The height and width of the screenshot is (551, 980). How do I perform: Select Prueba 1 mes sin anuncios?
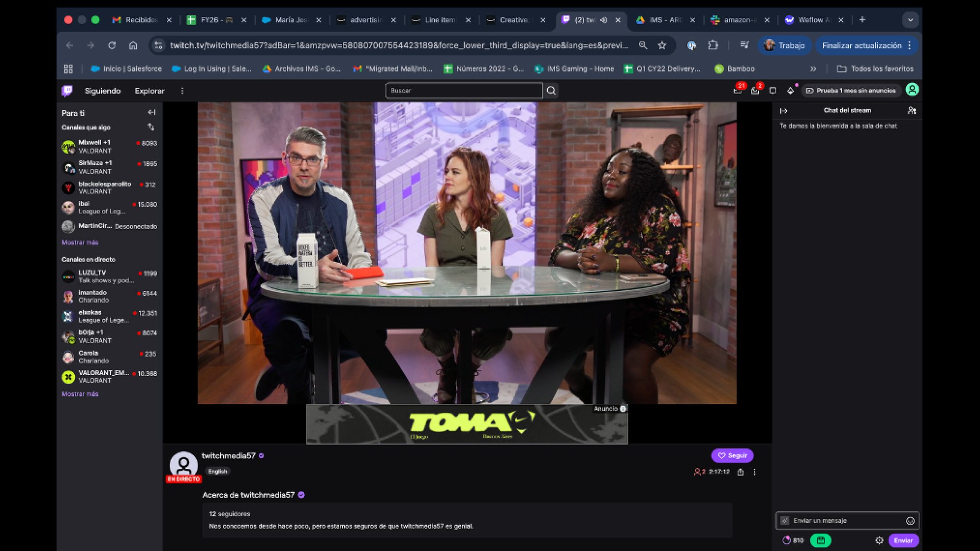tap(851, 90)
